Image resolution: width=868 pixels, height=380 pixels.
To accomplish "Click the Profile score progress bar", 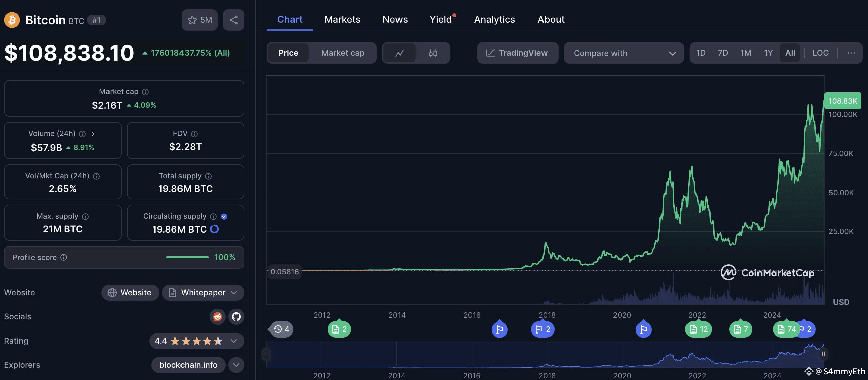I will pyautogui.click(x=187, y=257).
